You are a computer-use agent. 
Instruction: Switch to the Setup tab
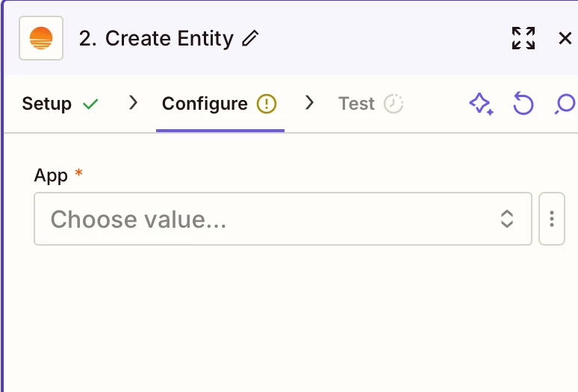[60, 104]
